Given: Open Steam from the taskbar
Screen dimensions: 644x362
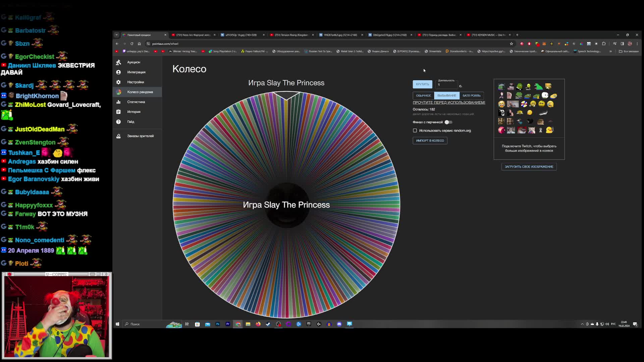Looking at the screenshot, I should pos(268,324).
